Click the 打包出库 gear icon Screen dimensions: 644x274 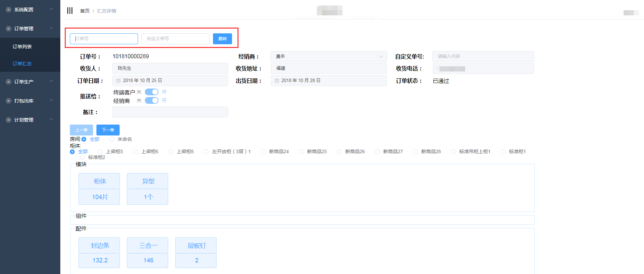coord(9,101)
